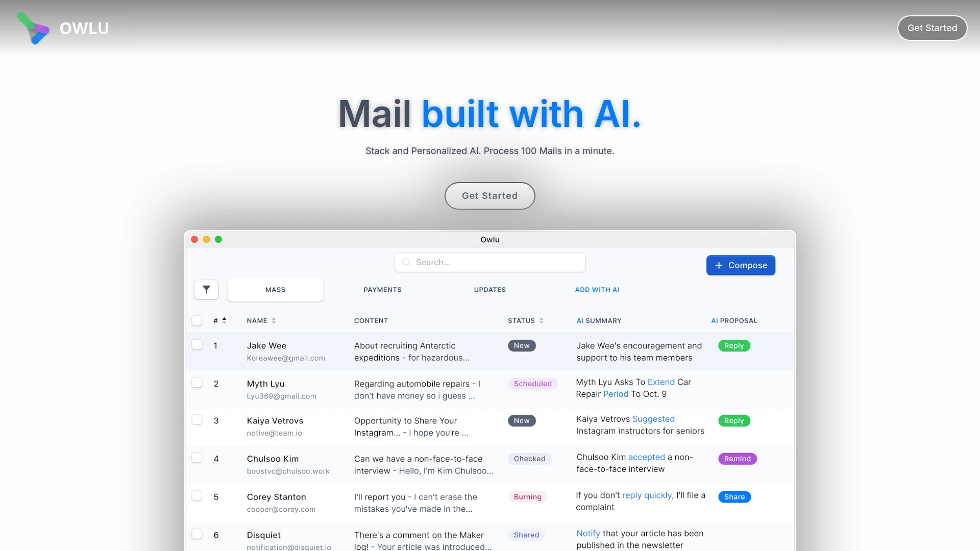Click Share proposal icon for Corey Stanton
Image resolution: width=980 pixels, height=551 pixels.
point(734,496)
